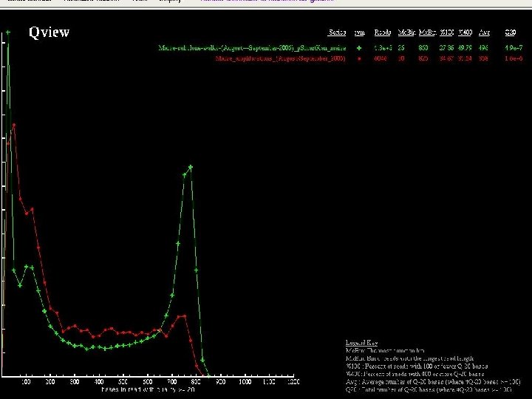This screenshot has width=532, height=399.
Task: Click the Reads column header
Action: pyautogui.click(x=383, y=33)
